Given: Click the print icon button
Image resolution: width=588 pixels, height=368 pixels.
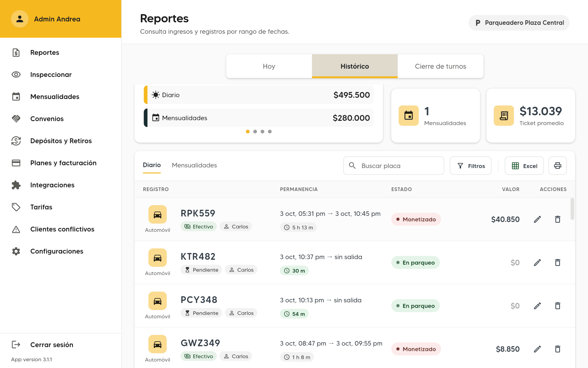Looking at the screenshot, I should [x=557, y=166].
